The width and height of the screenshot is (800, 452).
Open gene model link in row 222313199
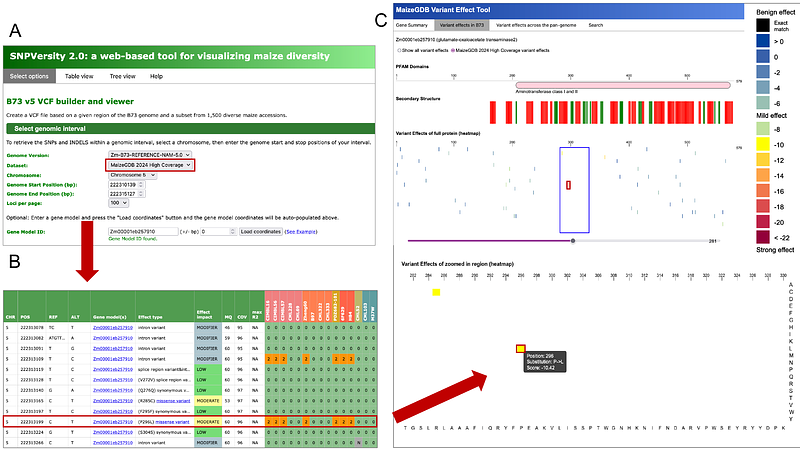tap(113, 422)
